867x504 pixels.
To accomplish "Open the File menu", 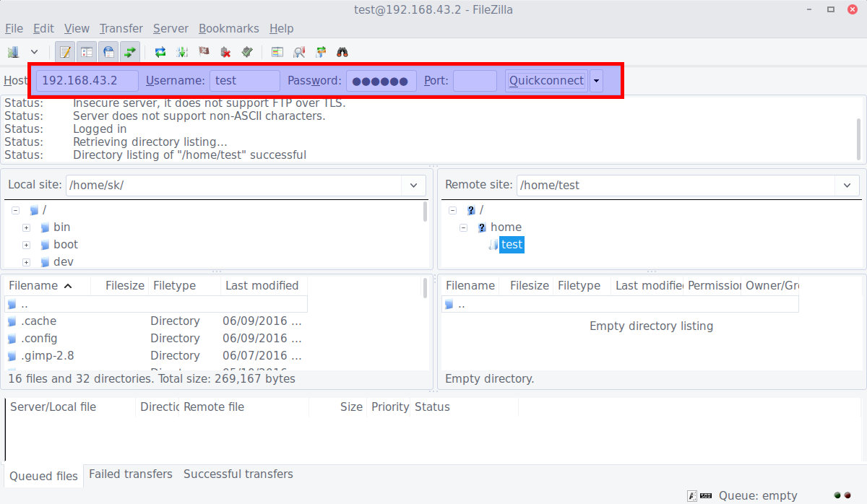I will (14, 29).
